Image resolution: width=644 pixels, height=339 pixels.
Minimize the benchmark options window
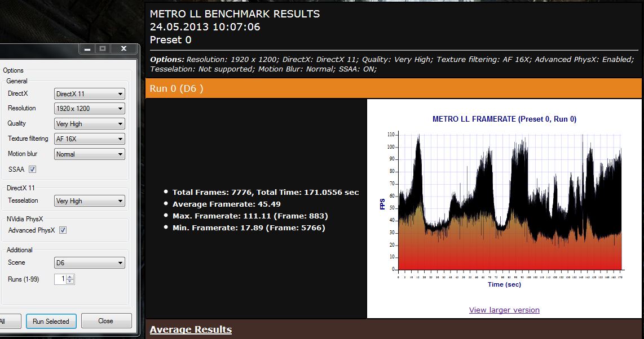(x=87, y=49)
